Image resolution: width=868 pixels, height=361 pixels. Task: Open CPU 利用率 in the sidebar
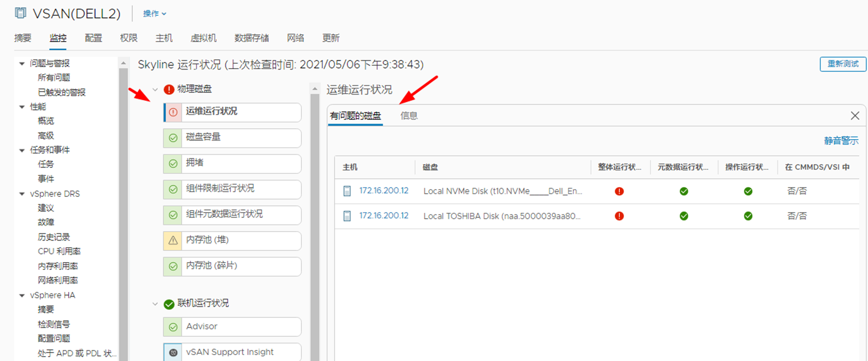tap(59, 251)
